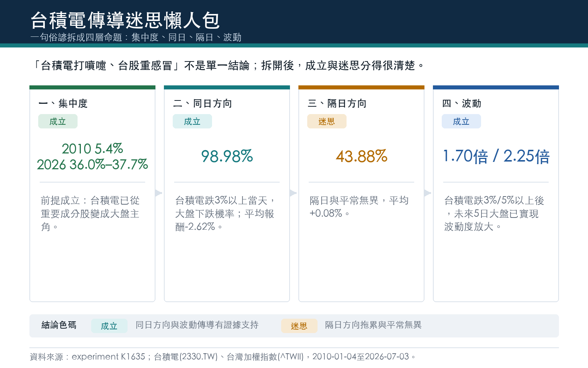Click the description 隔日與平常無異，平均+0.08%
The image size is (588, 368).
359,207
